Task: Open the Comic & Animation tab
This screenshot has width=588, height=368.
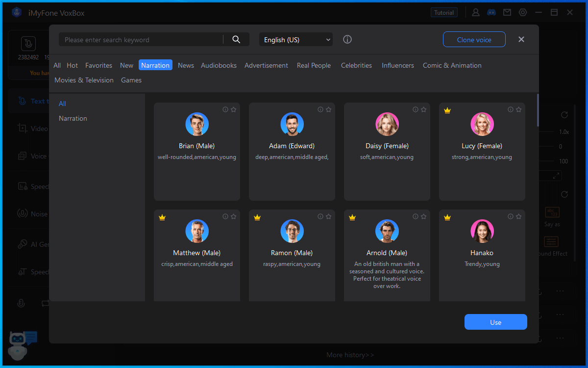Action: click(x=452, y=65)
